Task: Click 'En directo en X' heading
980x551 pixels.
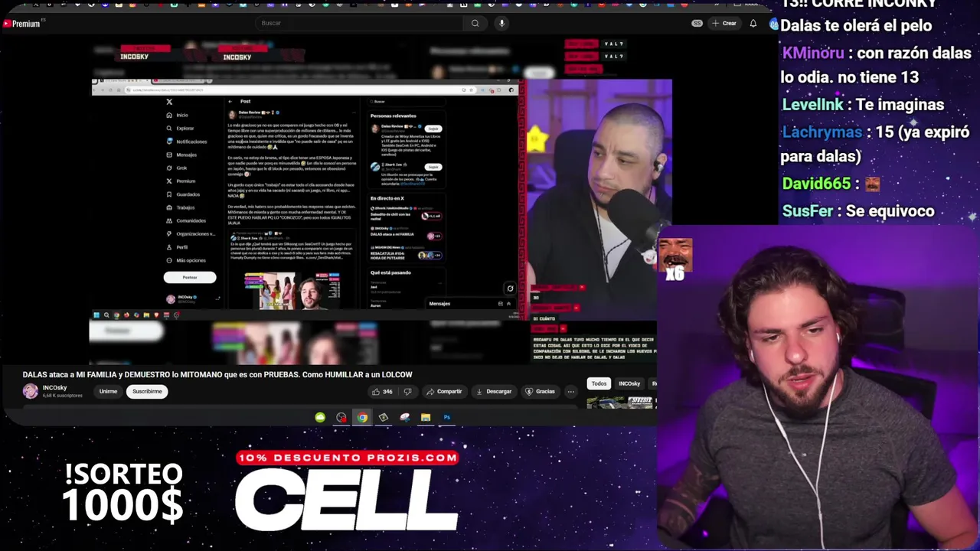Action: pos(387,198)
